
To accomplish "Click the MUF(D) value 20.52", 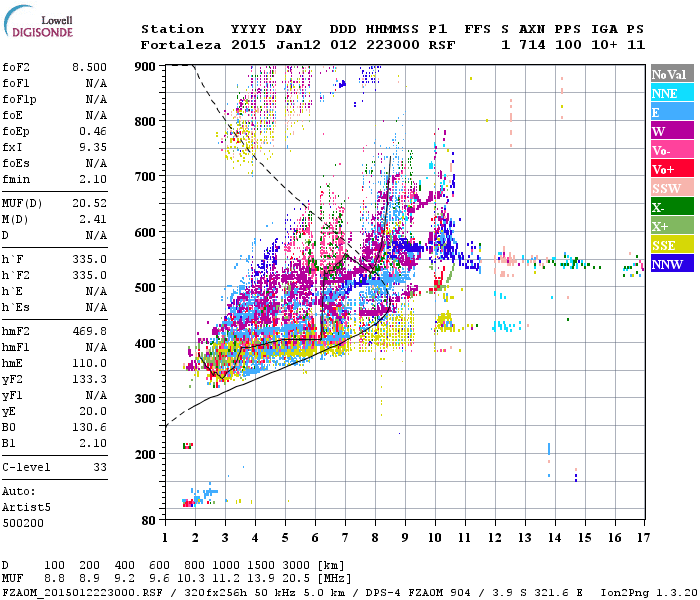I will click(89, 203).
